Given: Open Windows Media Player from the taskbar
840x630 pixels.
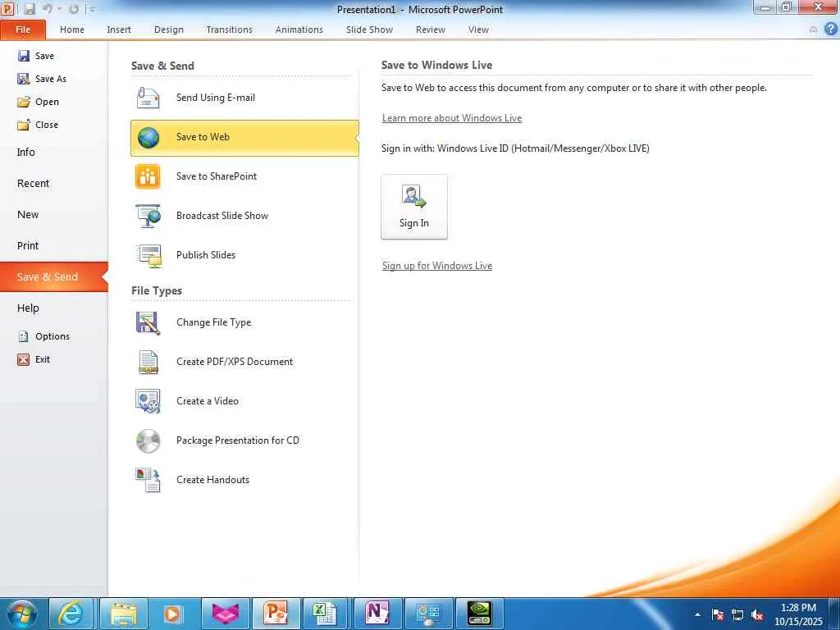Looking at the screenshot, I should point(172,614).
